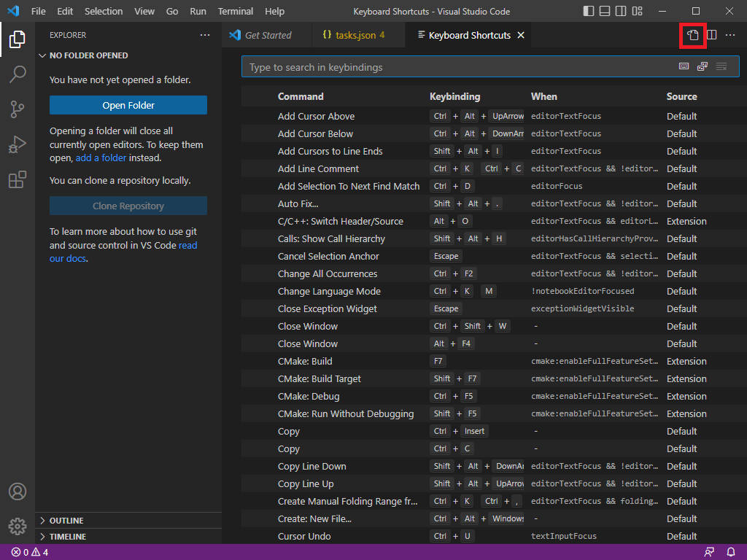Open Explorer views and more actions ellipsis
The height and width of the screenshot is (560, 747).
[205, 35]
